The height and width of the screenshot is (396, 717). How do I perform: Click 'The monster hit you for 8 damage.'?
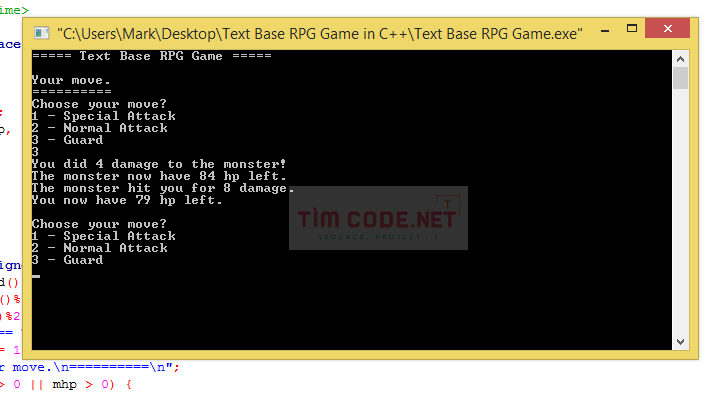click(x=163, y=188)
